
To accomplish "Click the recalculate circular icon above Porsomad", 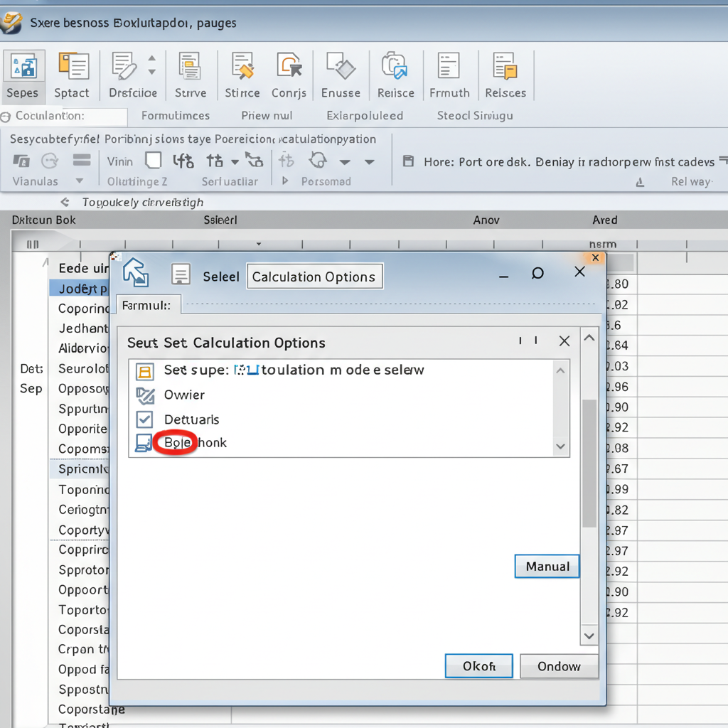I will point(318,161).
